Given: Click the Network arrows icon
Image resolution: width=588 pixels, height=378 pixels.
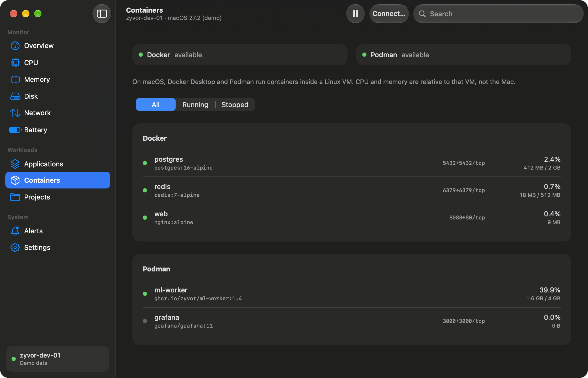Looking at the screenshot, I should click(x=15, y=113).
